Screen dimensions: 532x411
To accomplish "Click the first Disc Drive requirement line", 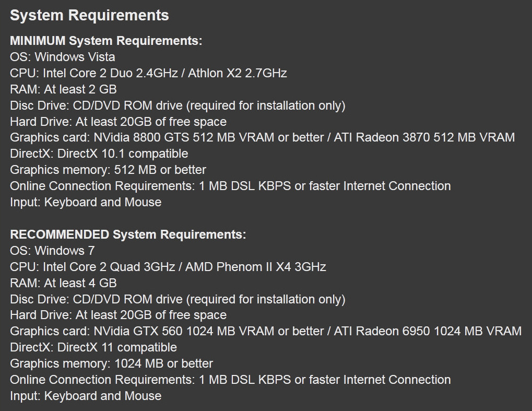I will [x=178, y=105].
